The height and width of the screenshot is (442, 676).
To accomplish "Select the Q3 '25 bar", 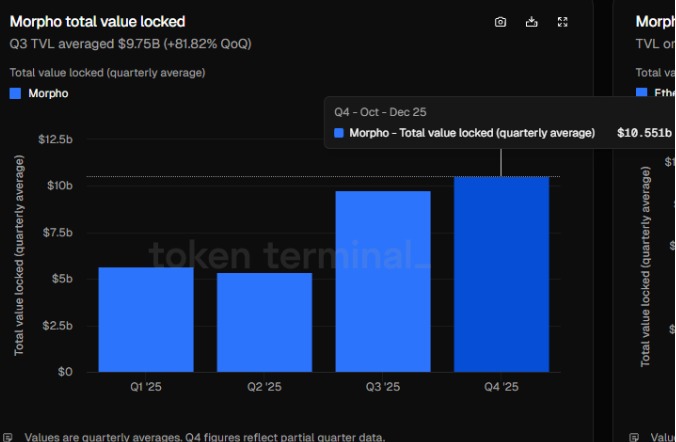I will tap(383, 281).
